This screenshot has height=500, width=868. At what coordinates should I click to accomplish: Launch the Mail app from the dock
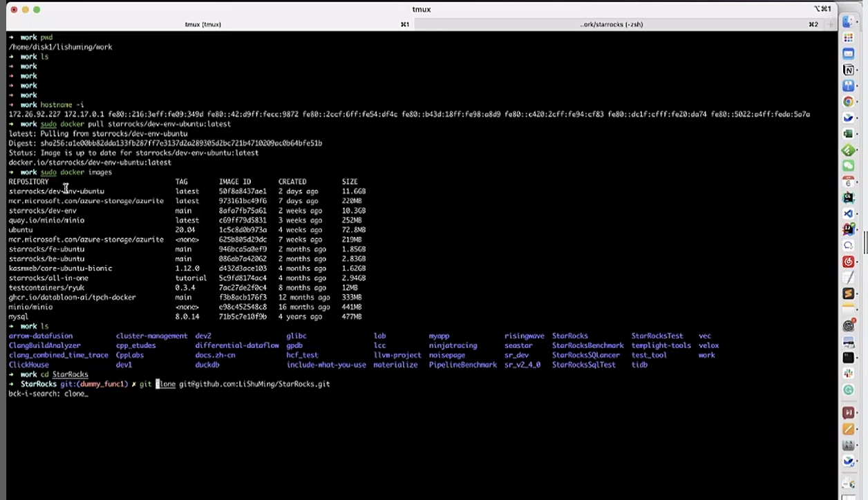[848, 53]
